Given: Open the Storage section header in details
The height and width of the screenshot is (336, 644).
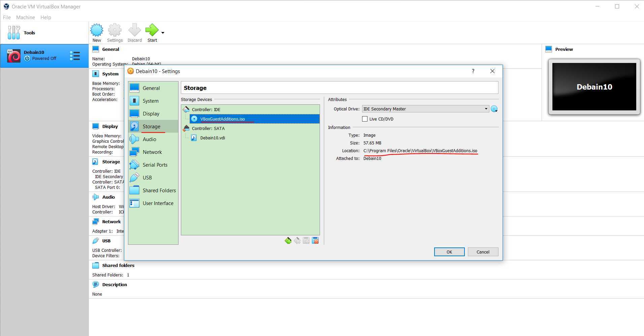Looking at the screenshot, I should pos(111,162).
